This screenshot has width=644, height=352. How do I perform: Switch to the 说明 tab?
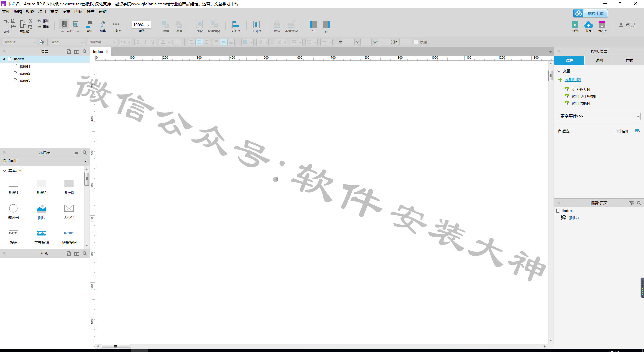[x=599, y=60]
